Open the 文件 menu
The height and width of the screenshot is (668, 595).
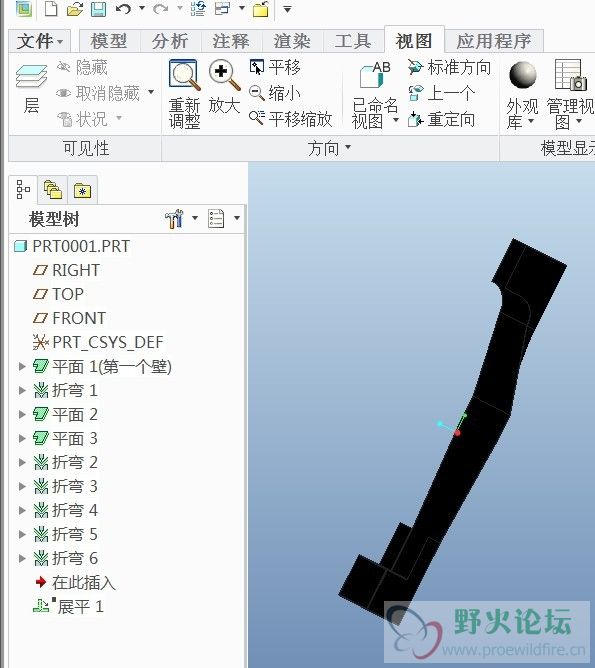coord(40,41)
